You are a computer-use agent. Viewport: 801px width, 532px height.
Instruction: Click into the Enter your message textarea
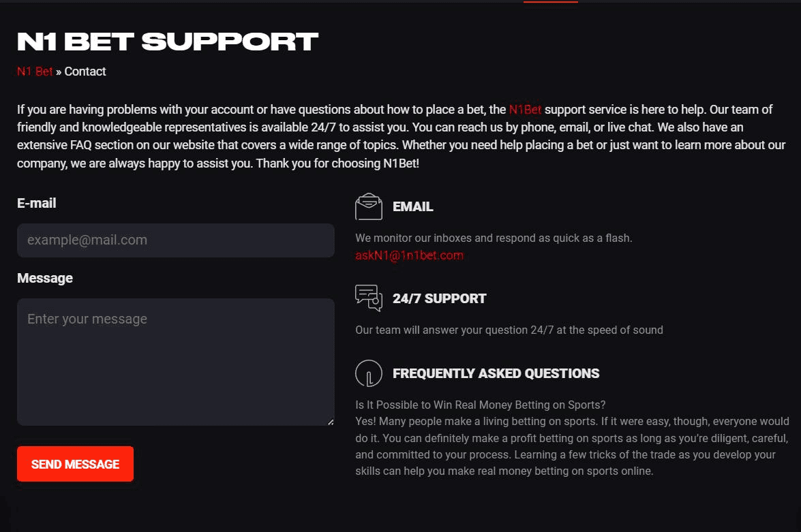pyautogui.click(x=175, y=361)
